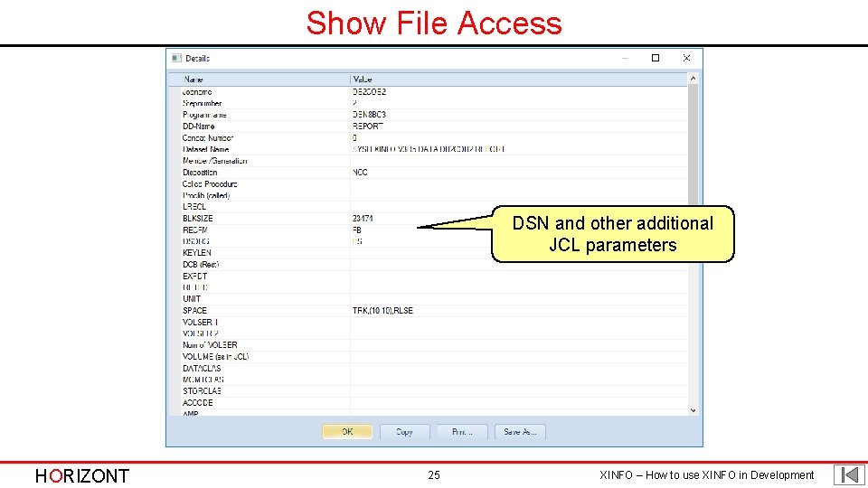Screen dimensions: 868x488
Task: Click the scrollbar down arrow
Action: pos(693,410)
